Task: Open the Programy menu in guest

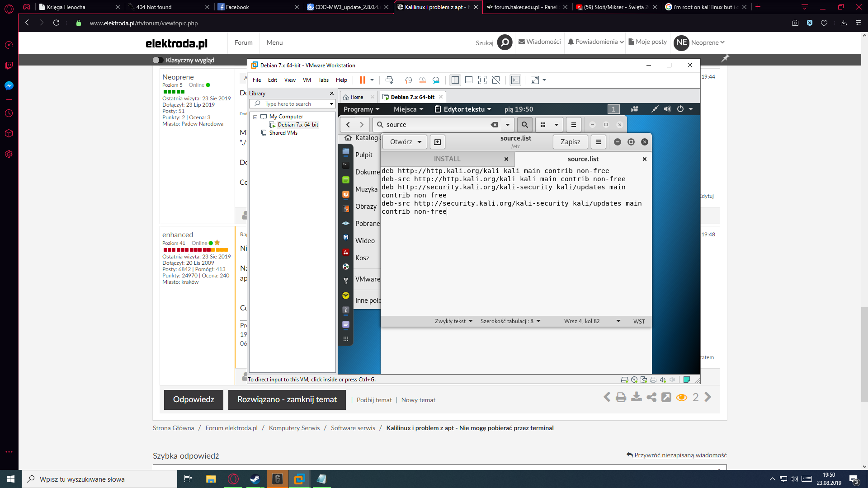Action: point(362,109)
